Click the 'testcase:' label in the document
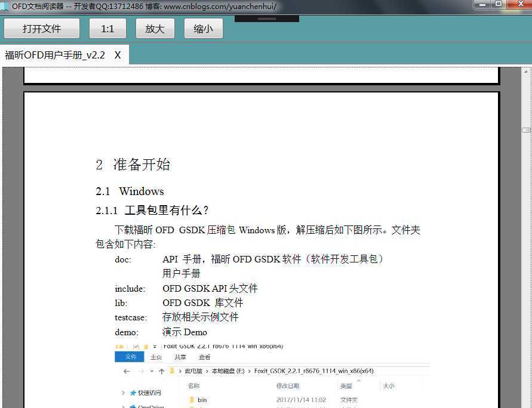Image resolution: width=532 pixels, height=408 pixels. [131, 317]
